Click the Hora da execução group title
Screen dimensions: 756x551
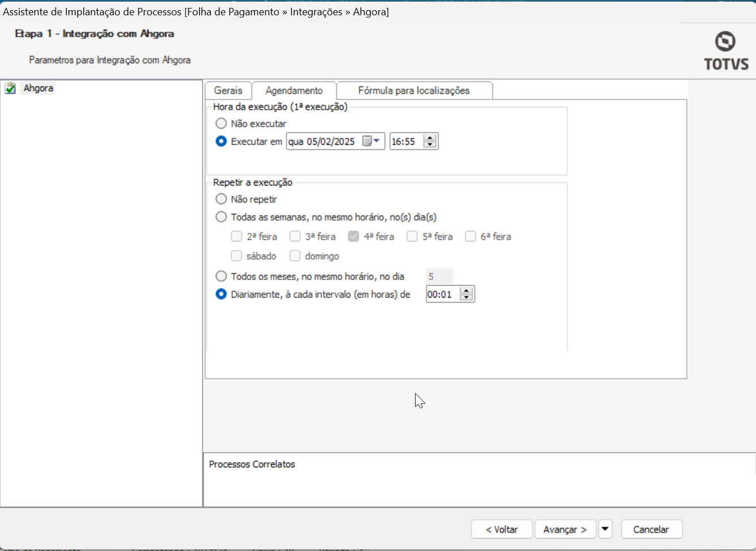tap(280, 106)
